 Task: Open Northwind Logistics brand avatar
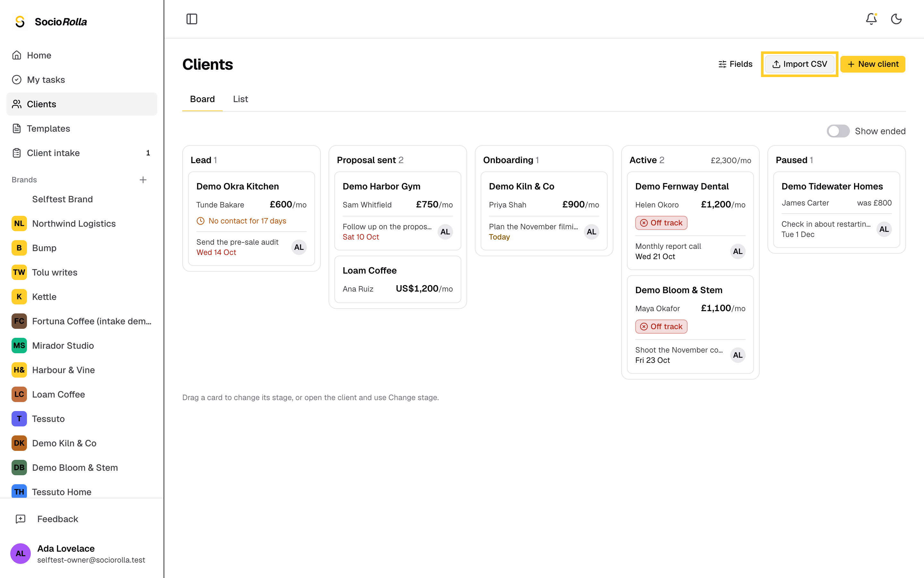pyautogui.click(x=19, y=223)
